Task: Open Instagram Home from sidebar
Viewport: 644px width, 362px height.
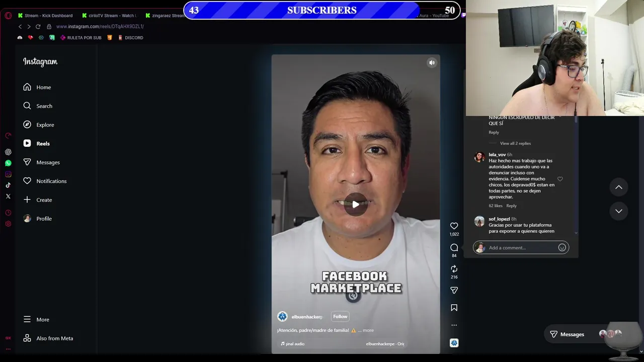Action: pyautogui.click(x=37, y=87)
